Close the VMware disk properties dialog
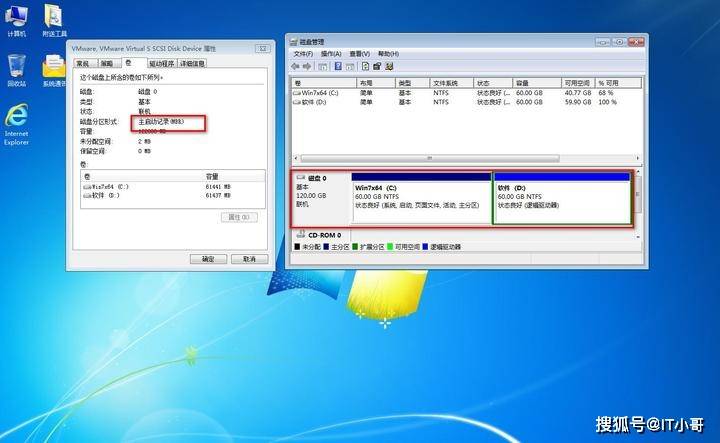The height and width of the screenshot is (443, 720). pos(263,48)
